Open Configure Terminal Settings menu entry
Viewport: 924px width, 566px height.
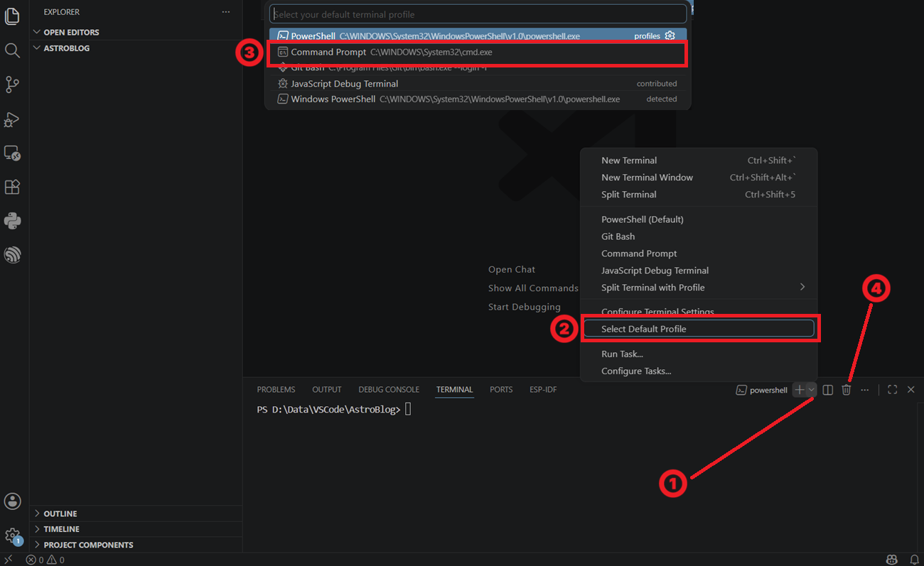pyautogui.click(x=699, y=312)
